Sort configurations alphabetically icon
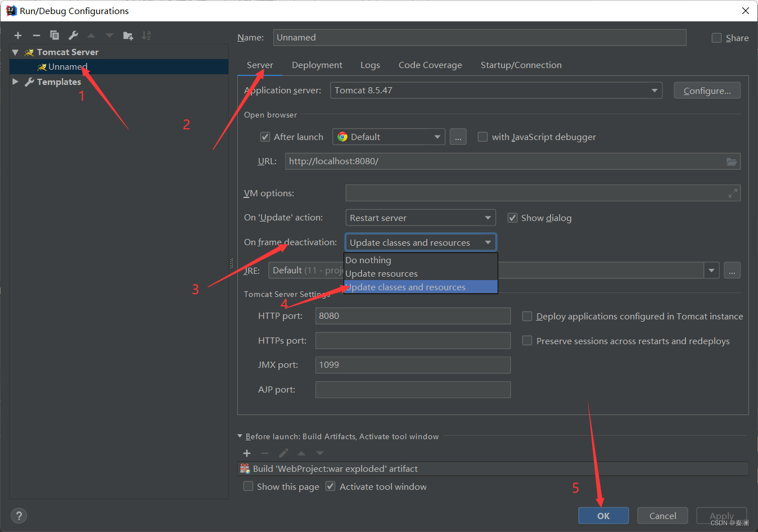Viewport: 758px width, 532px height. (x=146, y=35)
